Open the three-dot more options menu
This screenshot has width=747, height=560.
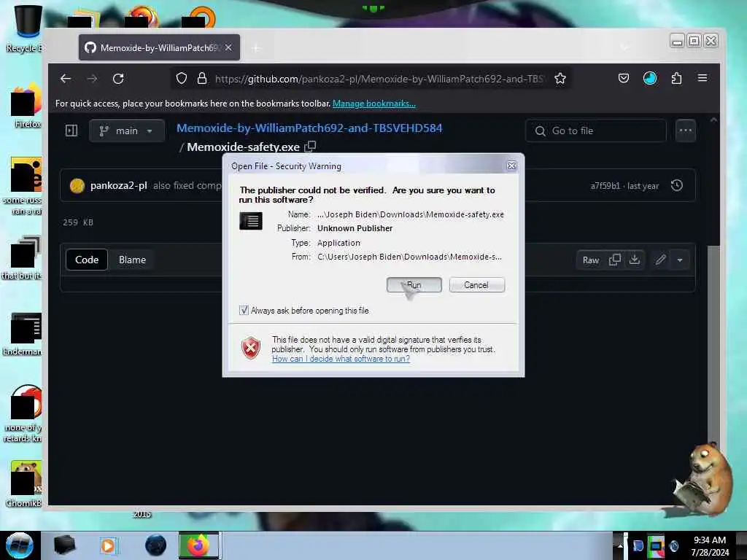[686, 131]
